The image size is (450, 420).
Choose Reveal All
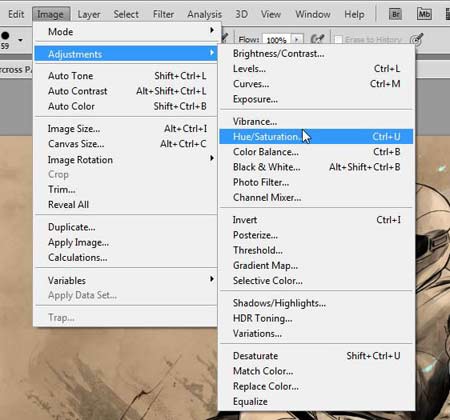126,205
